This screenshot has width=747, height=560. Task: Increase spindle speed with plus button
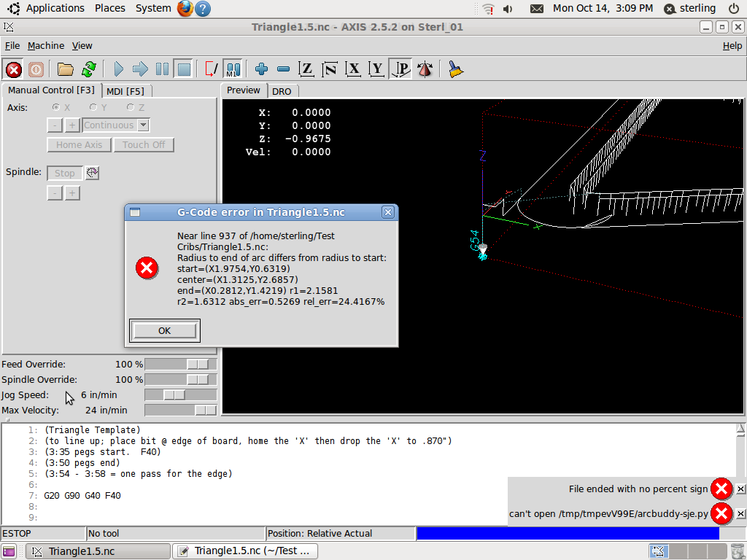click(x=72, y=192)
